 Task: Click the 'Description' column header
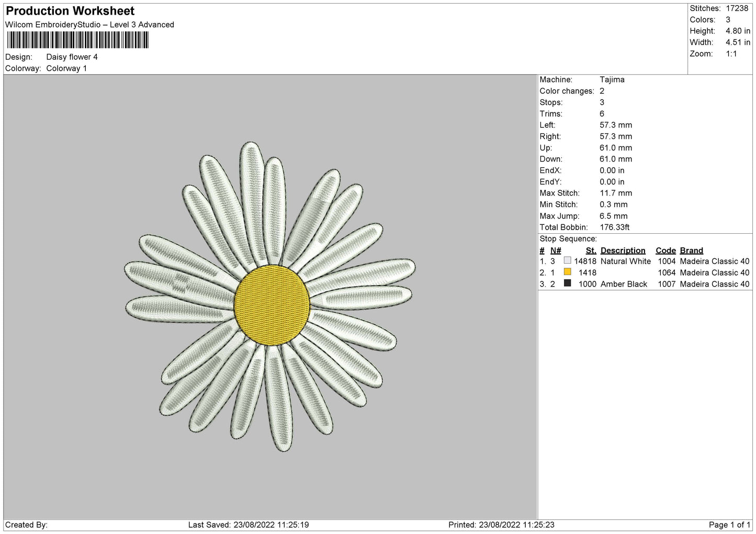coord(623,251)
